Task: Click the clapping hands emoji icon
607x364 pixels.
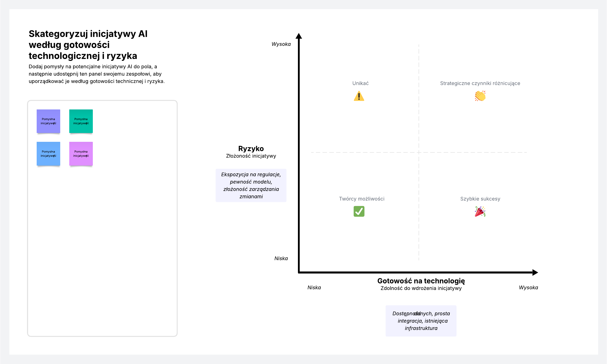Action: coord(480,96)
